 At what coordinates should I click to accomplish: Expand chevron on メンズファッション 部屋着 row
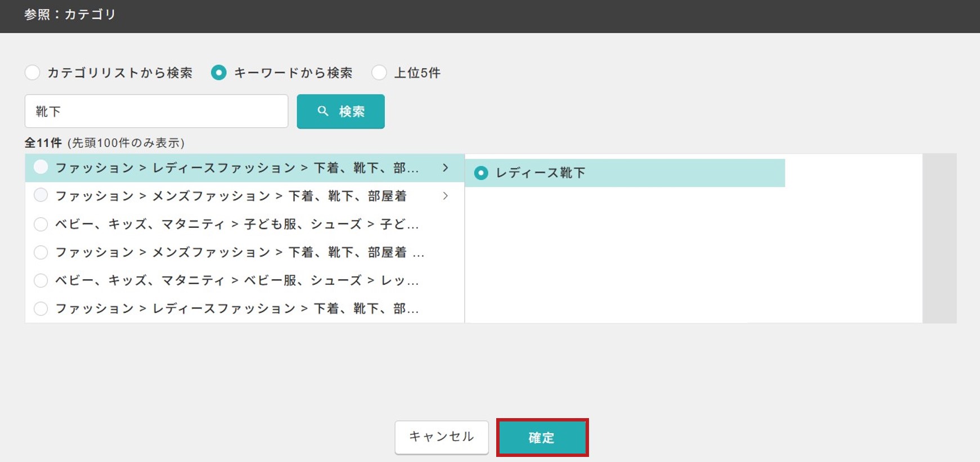446,196
